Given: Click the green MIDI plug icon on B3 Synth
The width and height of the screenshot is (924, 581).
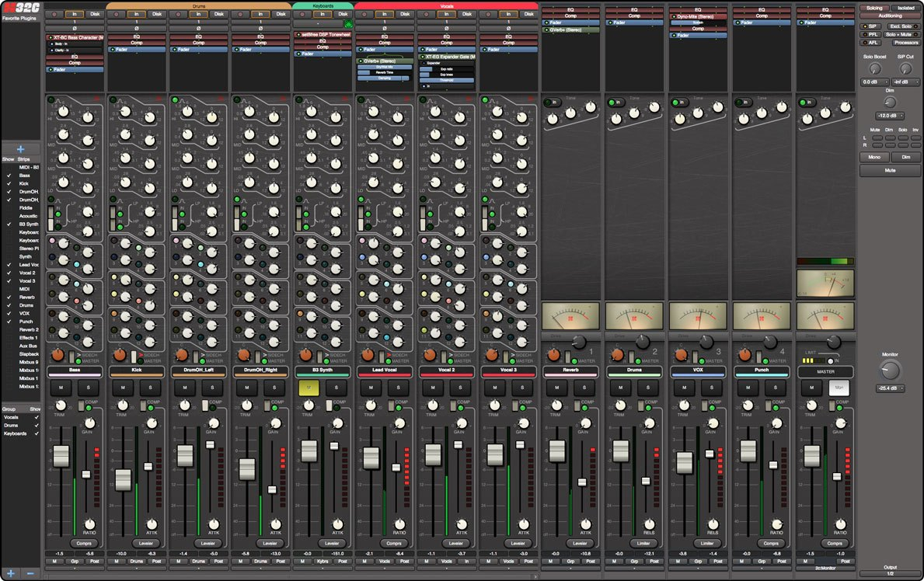Looking at the screenshot, I should 348,25.
